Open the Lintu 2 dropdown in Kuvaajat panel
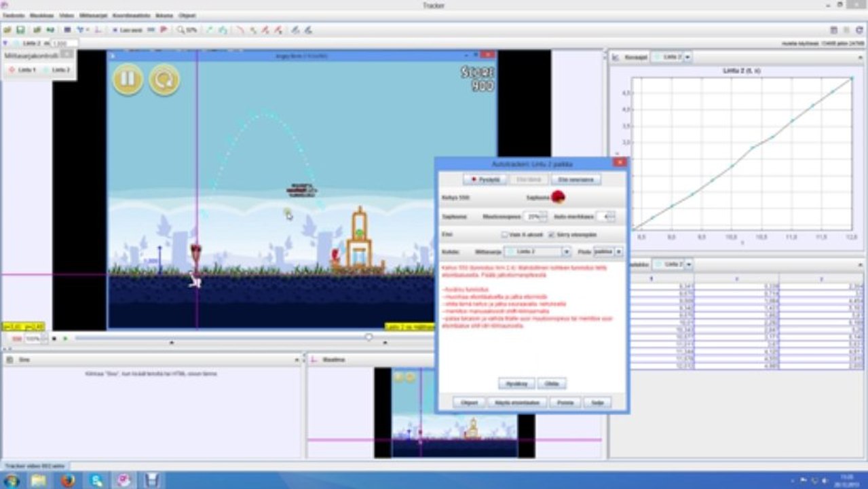Image resolution: width=868 pixels, height=489 pixels. 672,58
